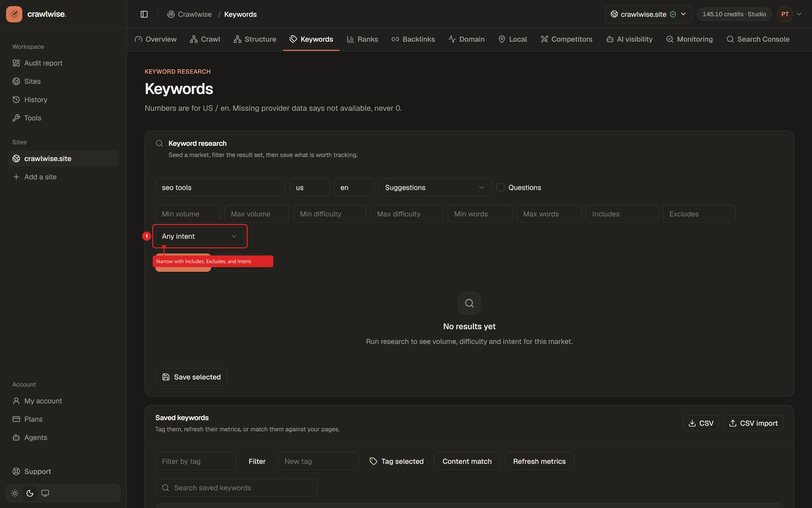812x508 pixels.
Task: Switch to the Structure tab
Action: pos(255,39)
